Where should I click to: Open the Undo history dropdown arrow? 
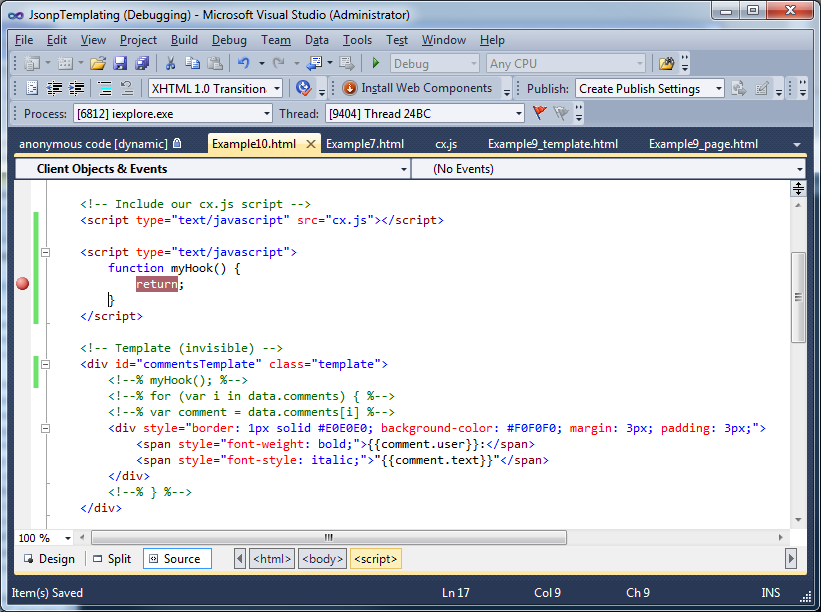tap(261, 63)
